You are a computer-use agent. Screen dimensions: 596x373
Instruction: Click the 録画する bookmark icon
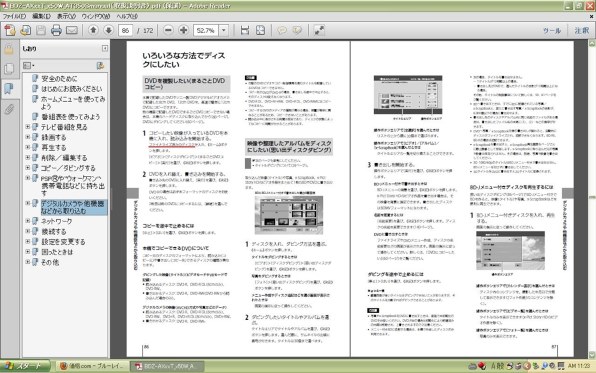click(x=35, y=137)
